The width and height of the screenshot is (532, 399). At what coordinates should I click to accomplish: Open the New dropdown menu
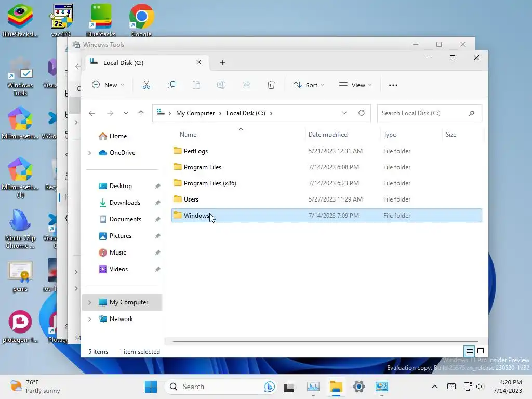click(x=108, y=85)
